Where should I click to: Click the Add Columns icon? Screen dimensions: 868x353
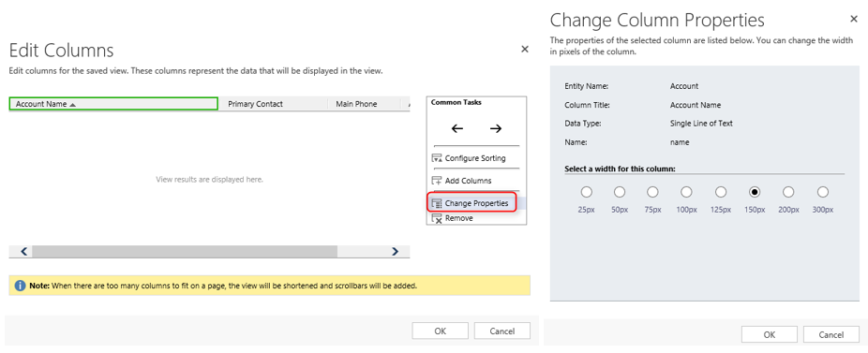click(x=437, y=181)
